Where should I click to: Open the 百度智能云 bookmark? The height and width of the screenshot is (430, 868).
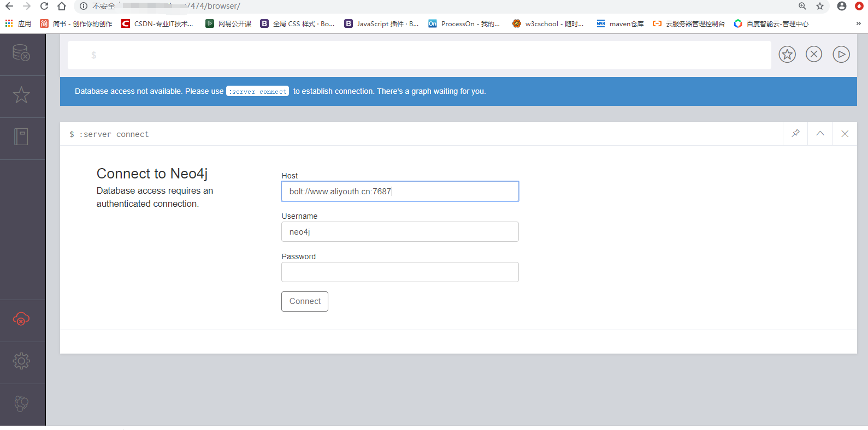[771, 23]
